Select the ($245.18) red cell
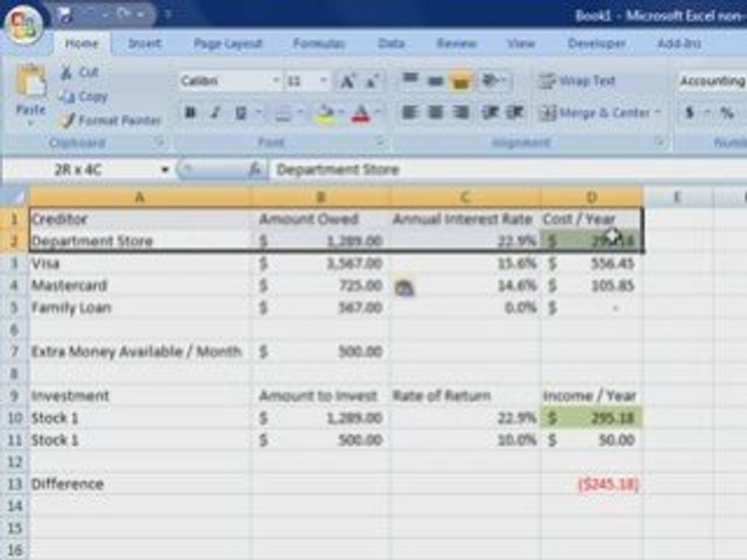This screenshot has height=560, width=747. coord(592,484)
